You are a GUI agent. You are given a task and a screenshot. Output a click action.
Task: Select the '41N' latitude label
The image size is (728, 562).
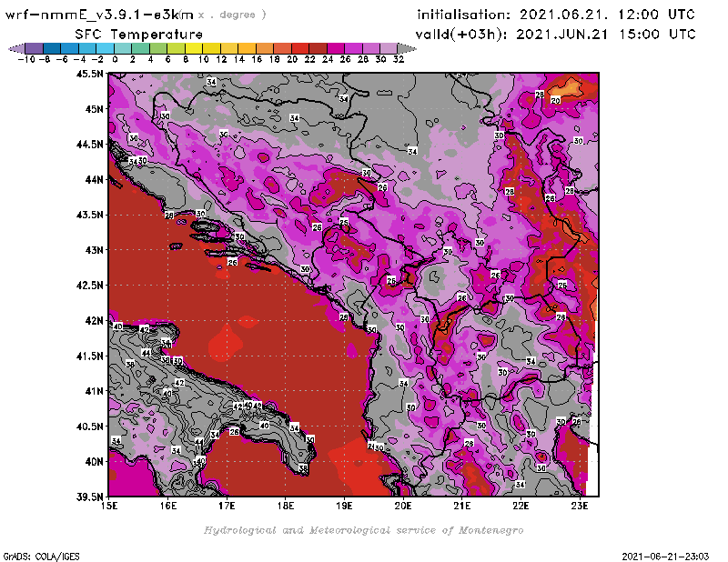(x=94, y=391)
